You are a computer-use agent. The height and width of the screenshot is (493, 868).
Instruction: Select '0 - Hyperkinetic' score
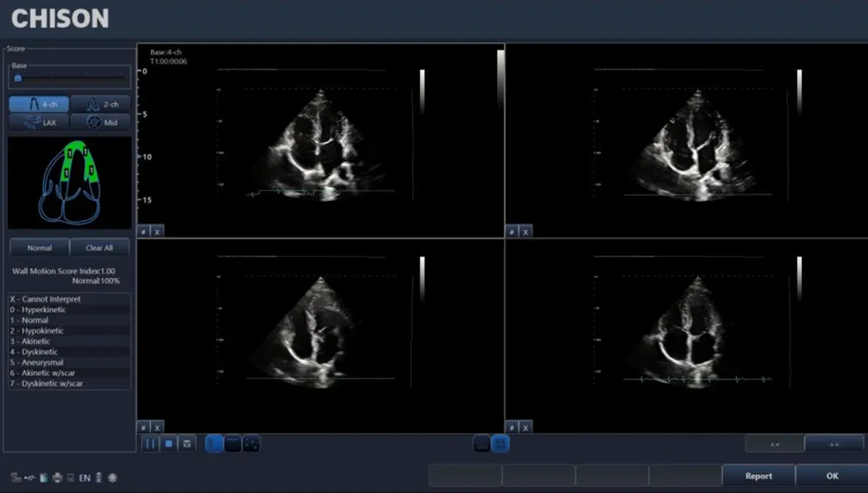pyautogui.click(x=69, y=310)
